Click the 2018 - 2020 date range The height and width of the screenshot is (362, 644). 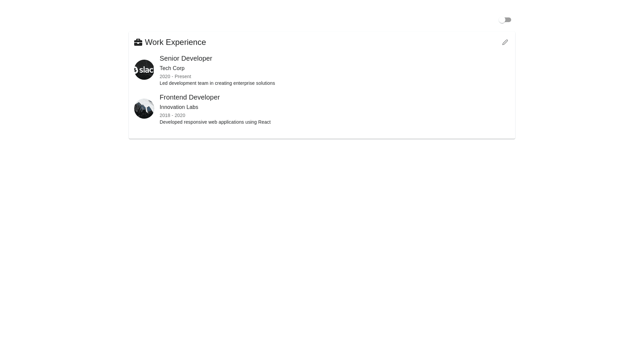click(172, 115)
